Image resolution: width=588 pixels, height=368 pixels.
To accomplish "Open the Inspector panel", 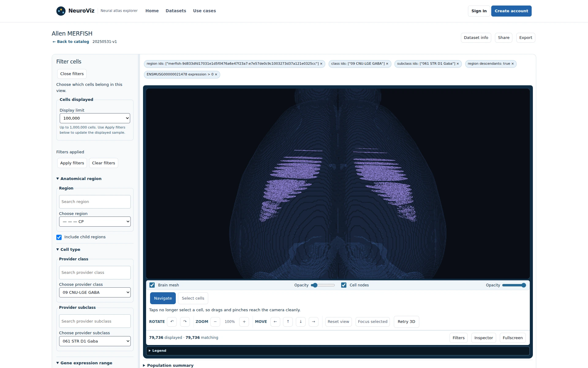I will point(484,338).
